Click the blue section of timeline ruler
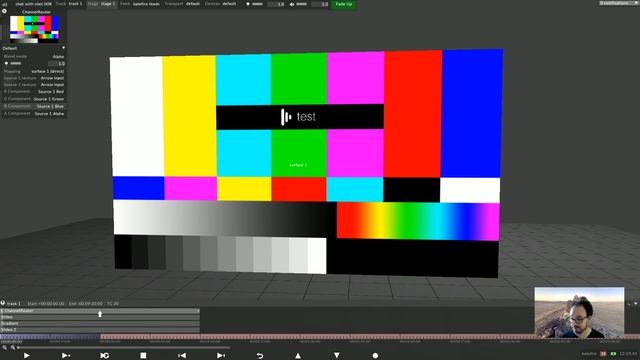640x360 pixels. (x=50, y=337)
